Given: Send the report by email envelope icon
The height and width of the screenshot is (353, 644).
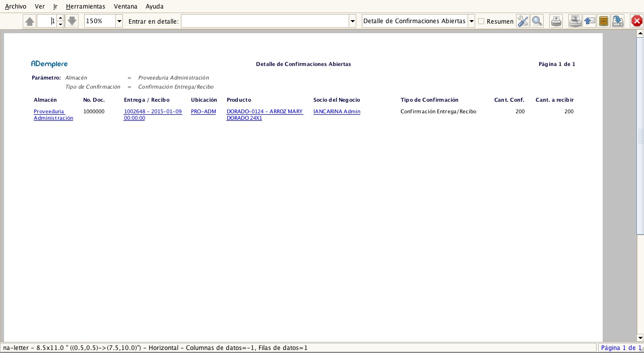Looking at the screenshot, I should [590, 21].
